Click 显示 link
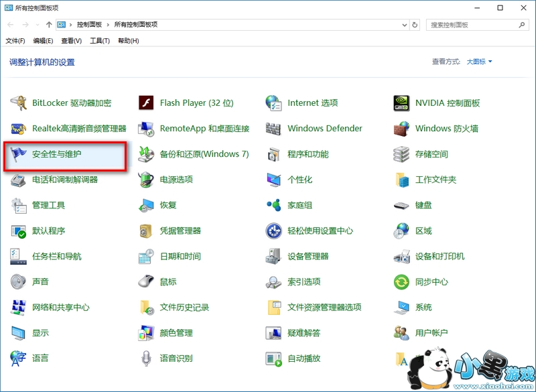Image resolution: width=536 pixels, height=392 pixels. click(40, 333)
